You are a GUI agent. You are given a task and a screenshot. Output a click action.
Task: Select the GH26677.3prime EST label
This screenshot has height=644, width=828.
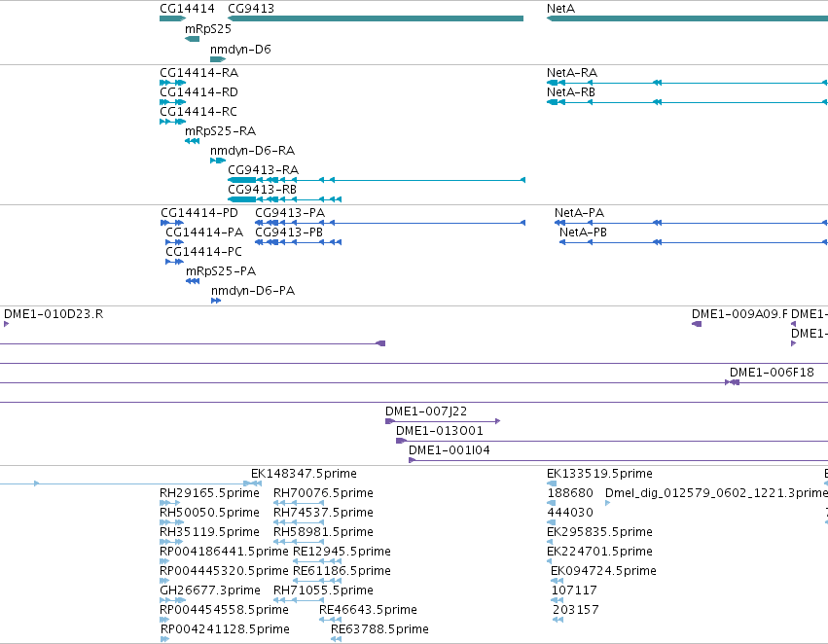point(210,590)
